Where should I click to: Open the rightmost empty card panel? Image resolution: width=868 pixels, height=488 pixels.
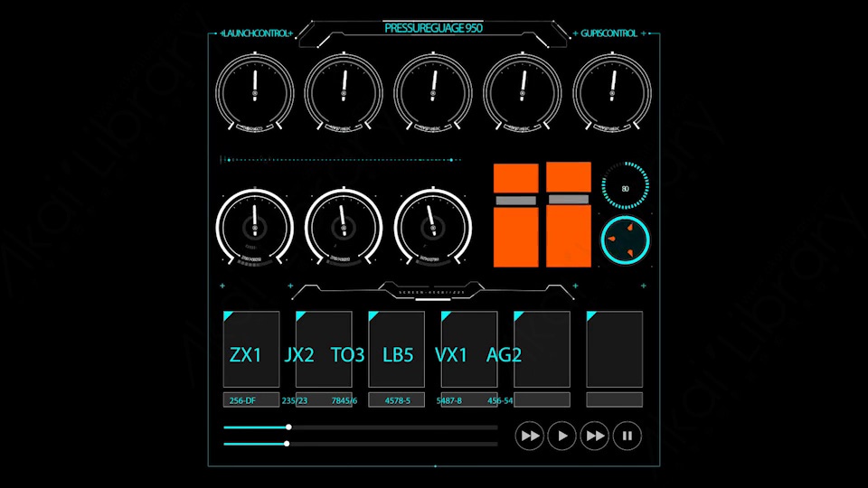point(615,349)
